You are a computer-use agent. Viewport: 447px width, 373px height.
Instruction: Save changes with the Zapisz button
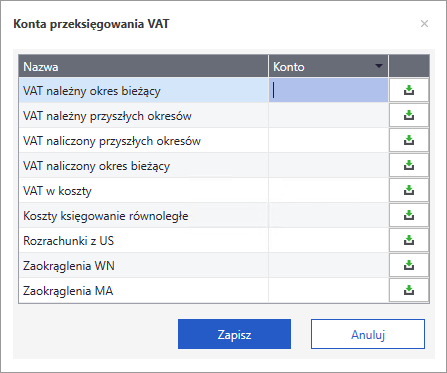(x=234, y=334)
